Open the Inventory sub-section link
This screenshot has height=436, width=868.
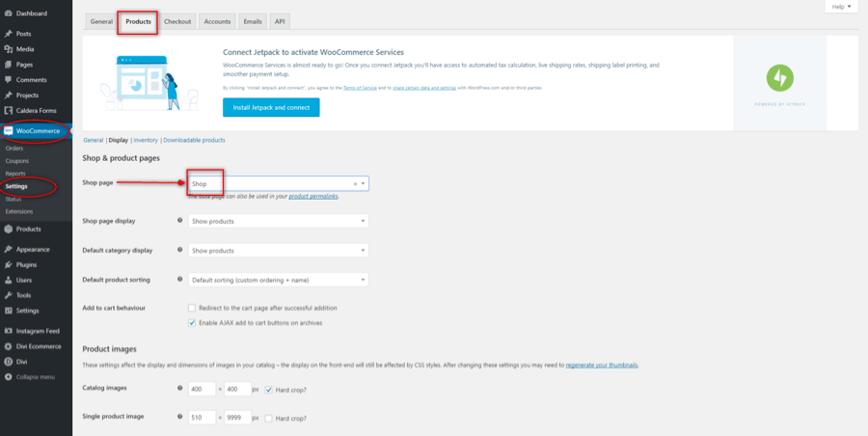point(146,140)
